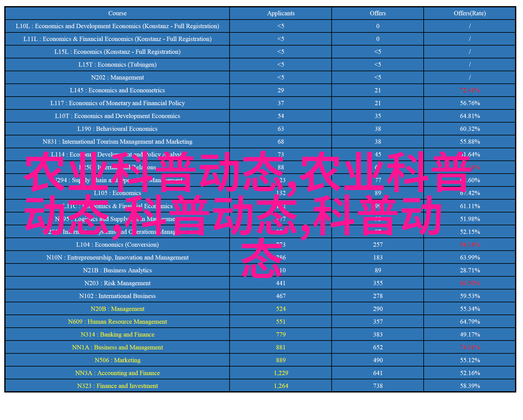Select the 1,264 applicants cell
Viewport: 523px width, 420px height.
[x=281, y=386]
